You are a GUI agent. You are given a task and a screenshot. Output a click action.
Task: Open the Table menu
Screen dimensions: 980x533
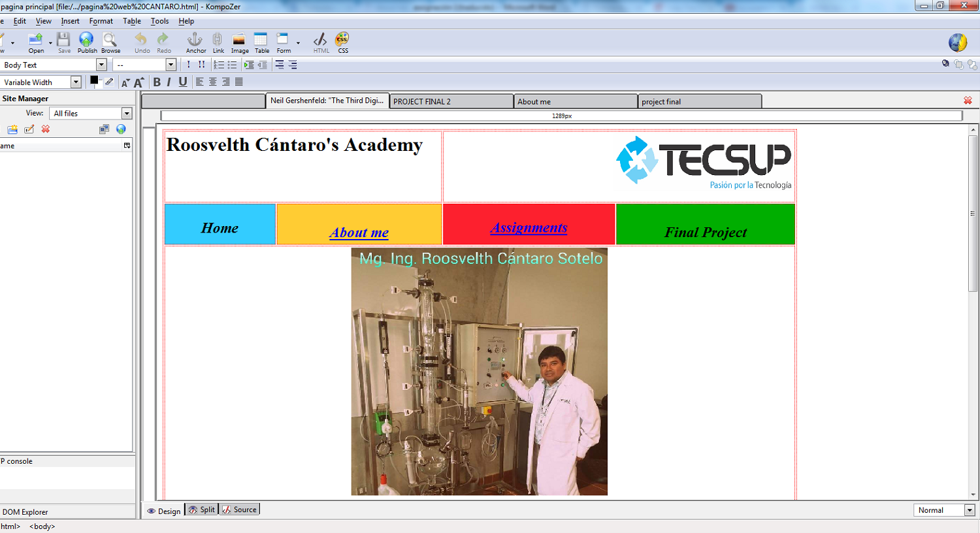[132, 21]
